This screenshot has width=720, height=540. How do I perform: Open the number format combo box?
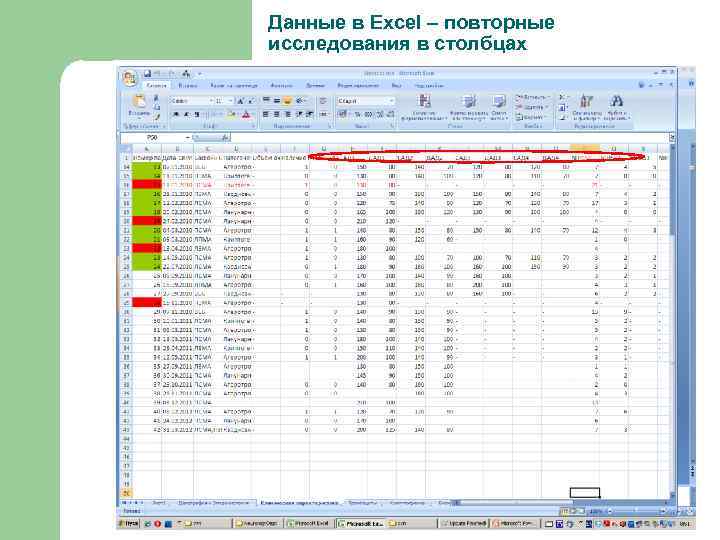pyautogui.click(x=366, y=101)
